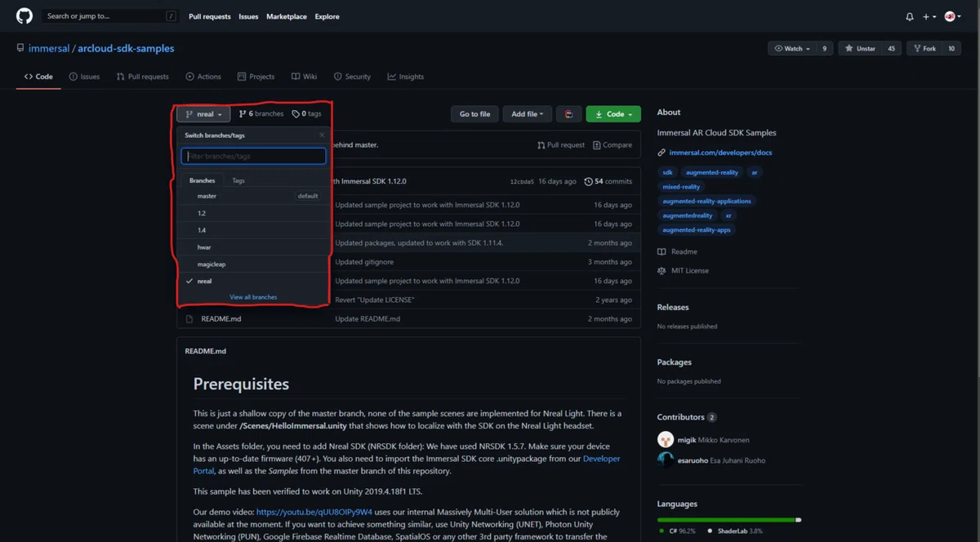
Task: Go to Pull requests in top navigation
Action: [x=210, y=16]
